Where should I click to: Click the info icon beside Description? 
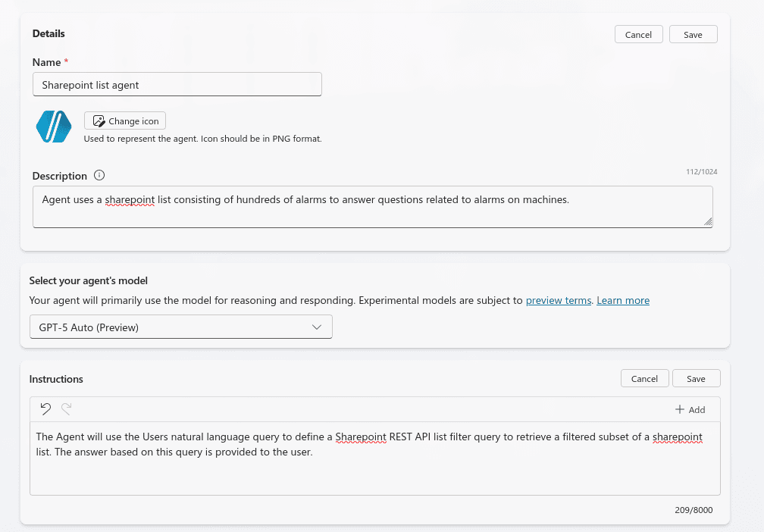tap(99, 176)
